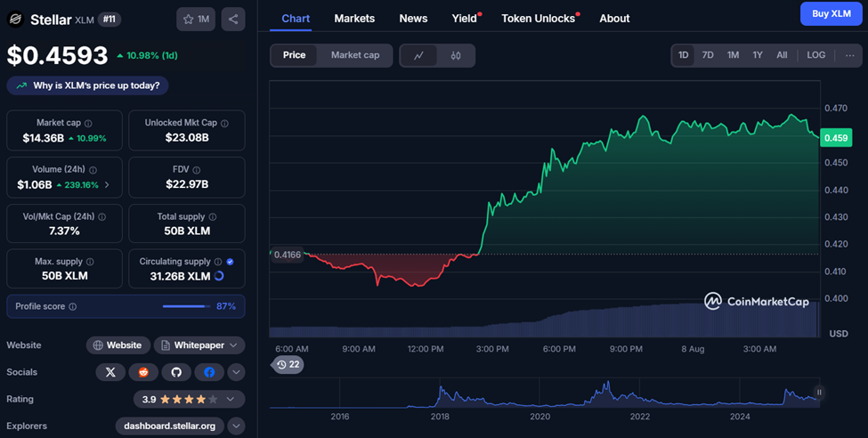Open the chart more options ellipsis

pyautogui.click(x=849, y=55)
